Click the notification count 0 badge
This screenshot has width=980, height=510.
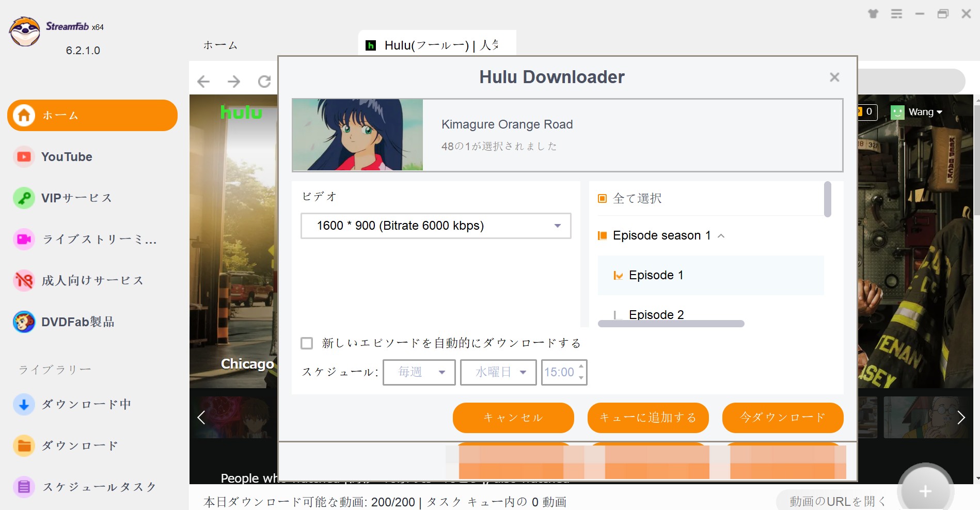(x=867, y=111)
